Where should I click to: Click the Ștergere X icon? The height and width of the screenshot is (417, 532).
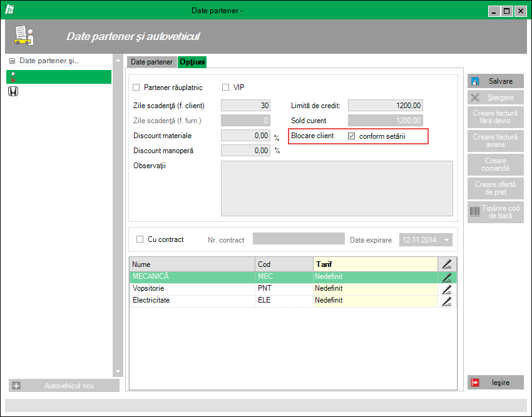(475, 98)
